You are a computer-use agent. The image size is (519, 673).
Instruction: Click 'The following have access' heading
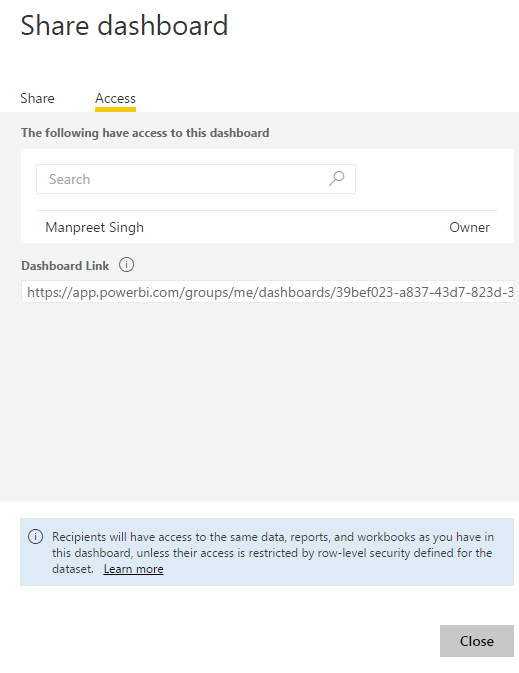(145, 133)
